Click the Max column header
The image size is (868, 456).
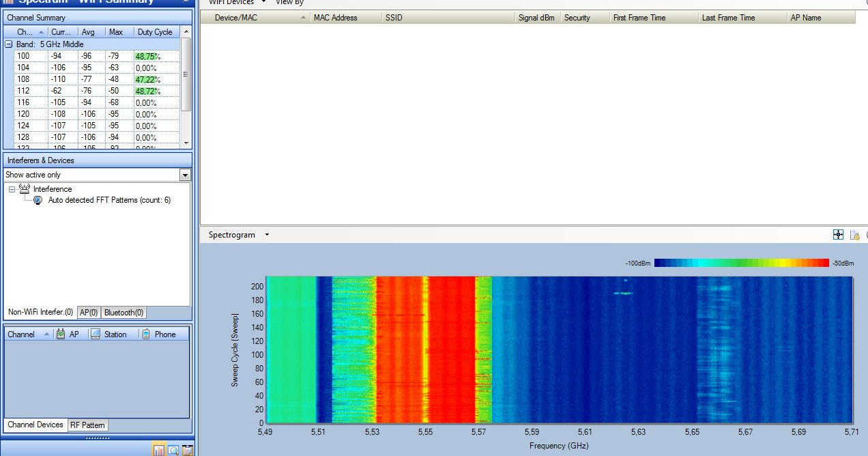pyautogui.click(x=119, y=32)
